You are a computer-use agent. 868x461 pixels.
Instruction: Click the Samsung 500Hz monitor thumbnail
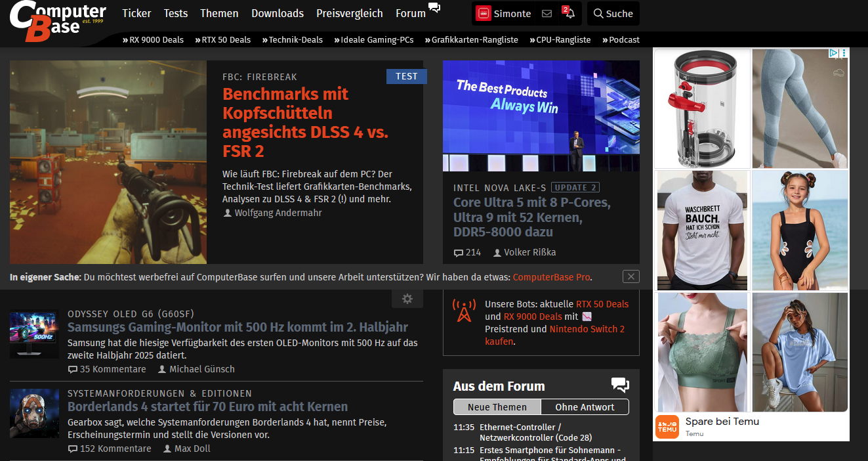[34, 334]
